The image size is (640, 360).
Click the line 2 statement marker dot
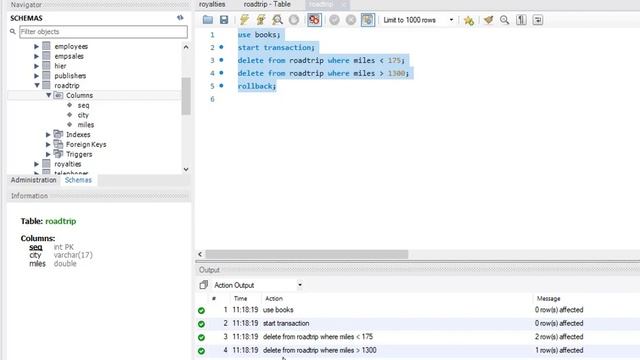(221, 47)
